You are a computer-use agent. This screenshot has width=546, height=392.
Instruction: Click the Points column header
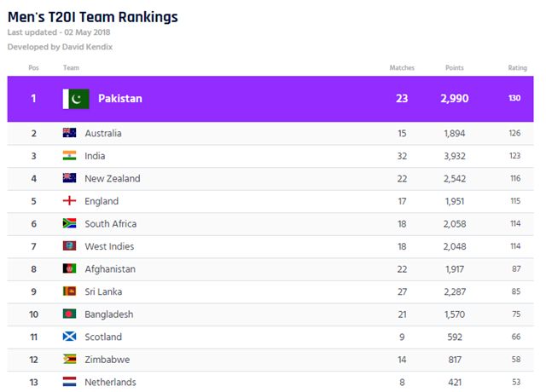[x=455, y=68]
